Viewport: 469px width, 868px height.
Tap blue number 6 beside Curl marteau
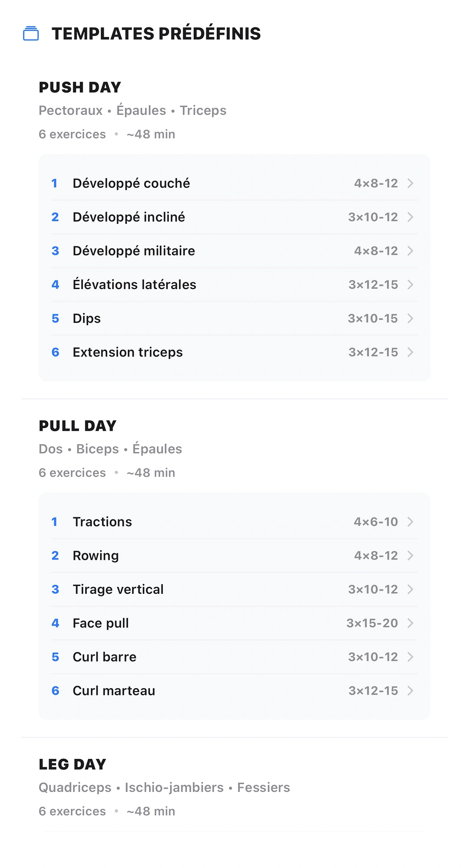pos(55,691)
